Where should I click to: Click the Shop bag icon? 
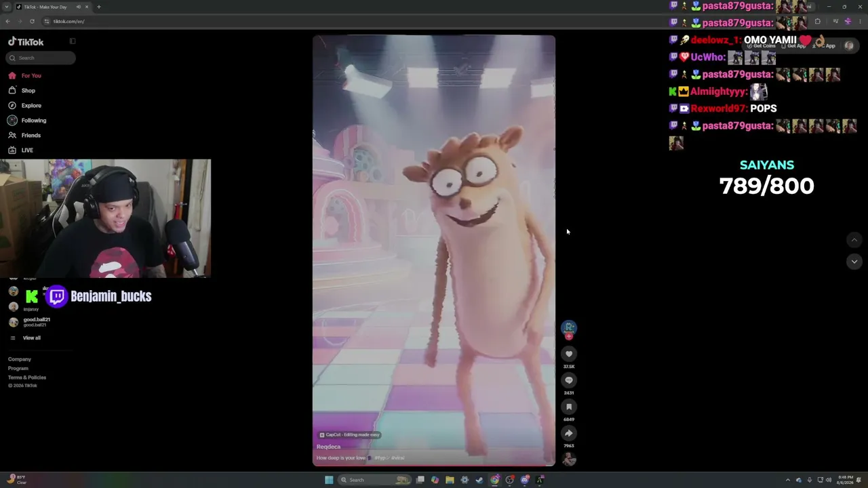tap(12, 91)
